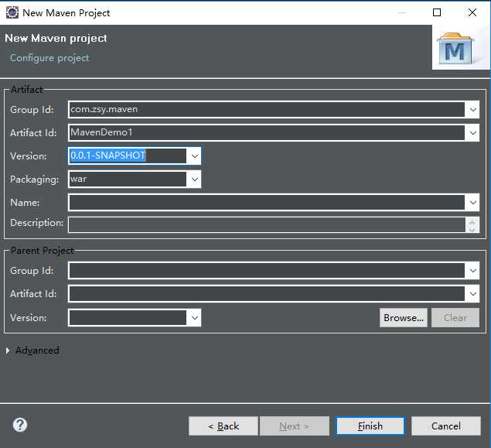Click the 'Packaging:' label
The width and height of the screenshot is (491, 448).
coord(35,180)
